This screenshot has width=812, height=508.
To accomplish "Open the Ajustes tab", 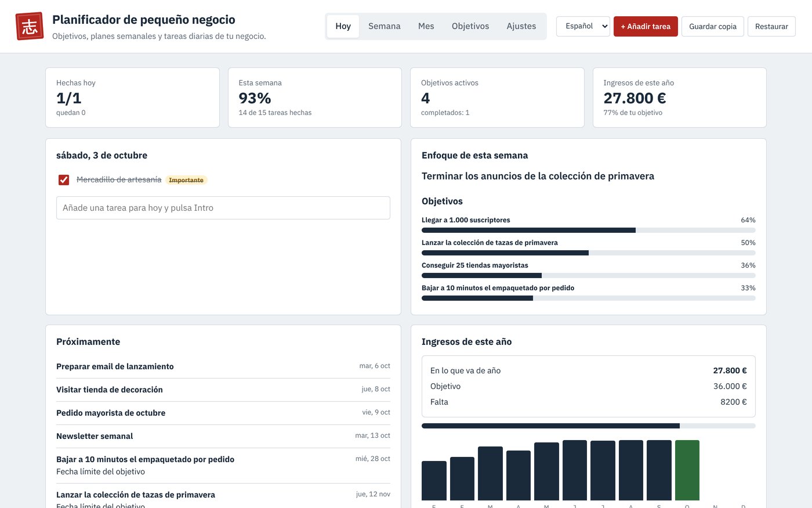I will click(x=521, y=26).
